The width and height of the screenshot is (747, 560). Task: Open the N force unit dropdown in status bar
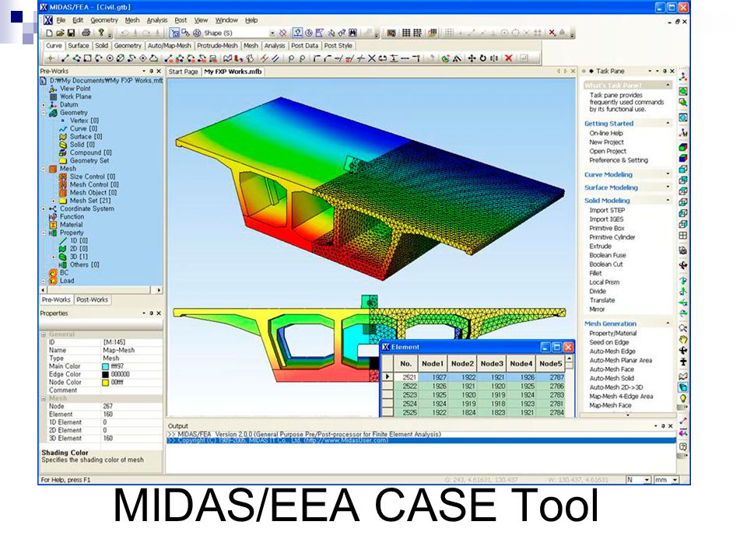pos(647,480)
